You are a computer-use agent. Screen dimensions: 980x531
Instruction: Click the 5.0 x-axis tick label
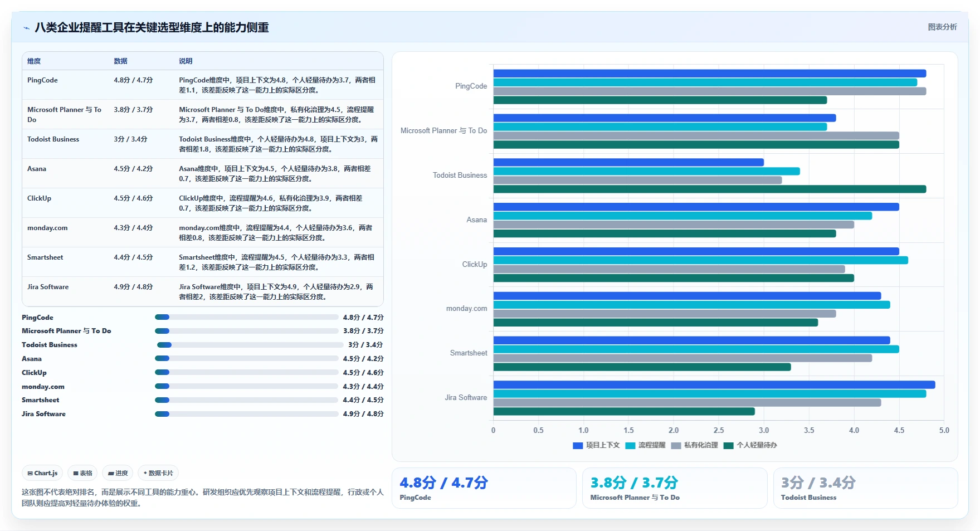coord(944,431)
